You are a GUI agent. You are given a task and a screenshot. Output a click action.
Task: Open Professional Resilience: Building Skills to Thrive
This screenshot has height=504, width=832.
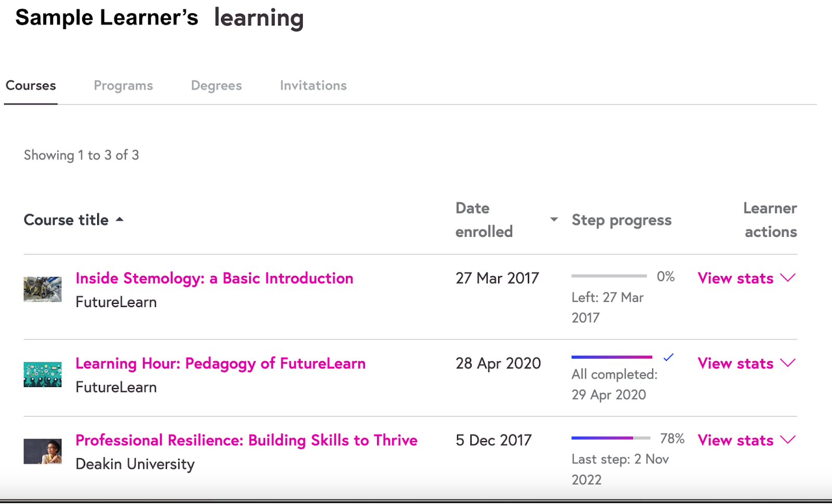point(246,440)
